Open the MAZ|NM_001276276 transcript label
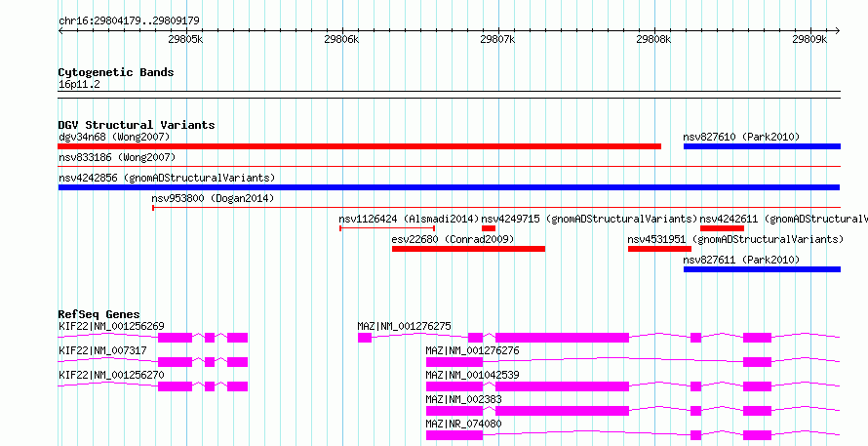 pyautogui.click(x=472, y=350)
